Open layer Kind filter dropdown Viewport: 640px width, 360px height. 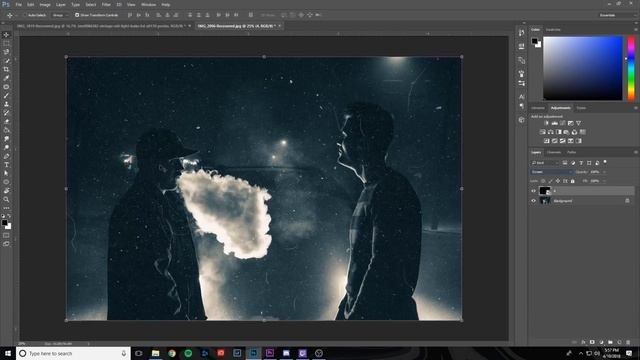pos(545,163)
